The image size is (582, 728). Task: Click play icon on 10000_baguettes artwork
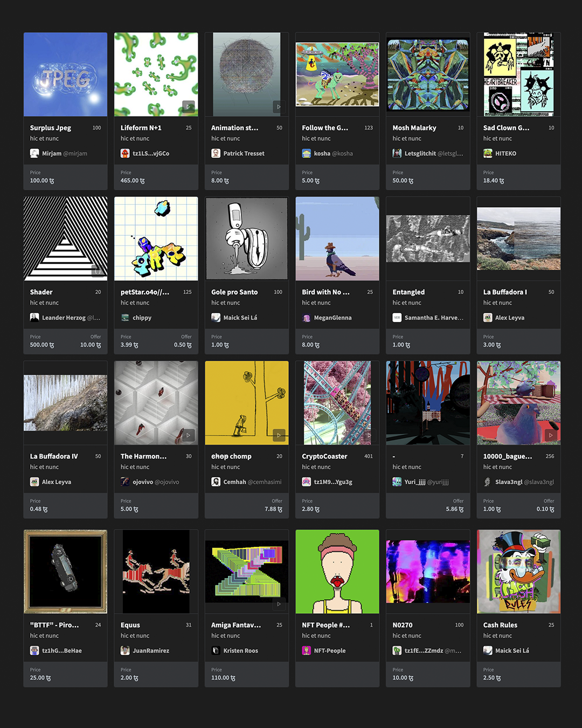tap(551, 435)
